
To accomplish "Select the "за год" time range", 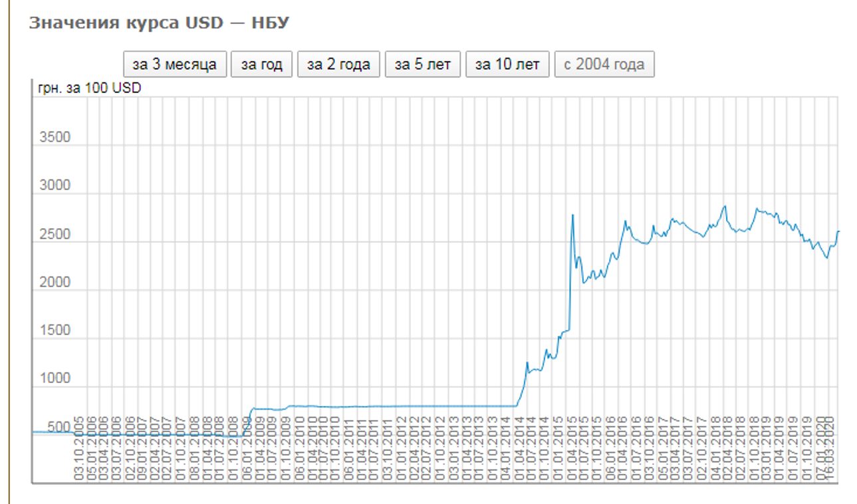I will click(261, 64).
